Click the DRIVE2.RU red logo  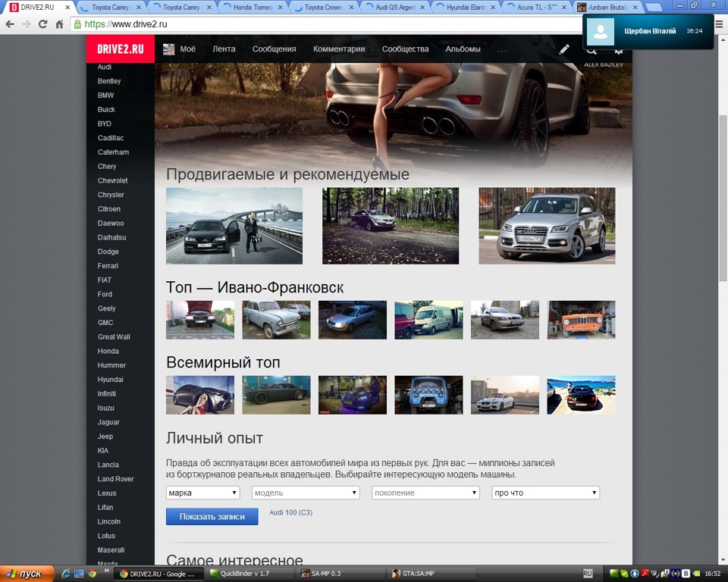coord(121,48)
